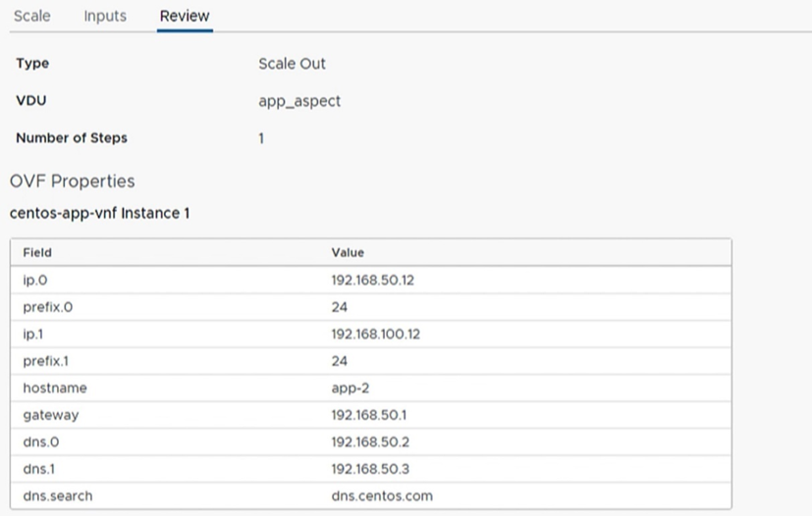Screen dimensions: 812x516
Task: Click the app_aspect VDU value
Action: 299,101
